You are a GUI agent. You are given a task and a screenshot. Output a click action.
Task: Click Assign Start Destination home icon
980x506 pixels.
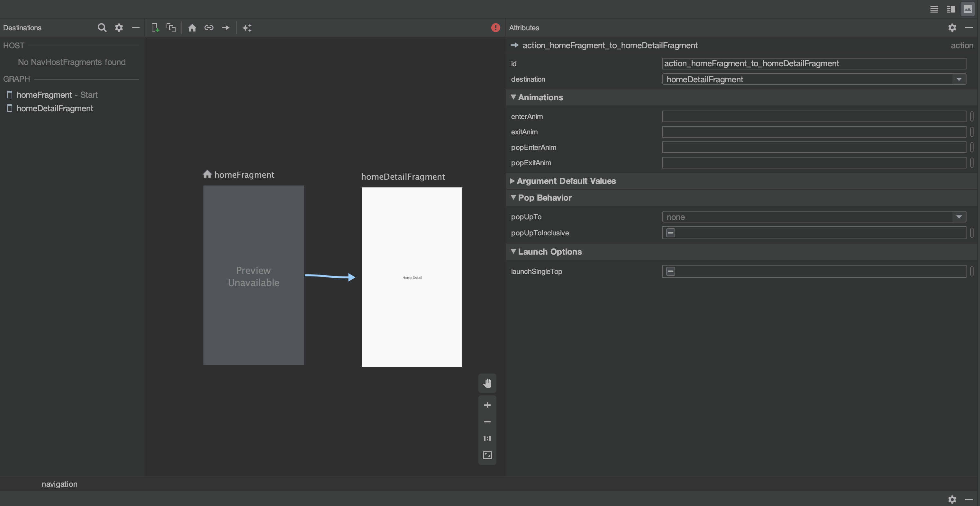(x=192, y=28)
